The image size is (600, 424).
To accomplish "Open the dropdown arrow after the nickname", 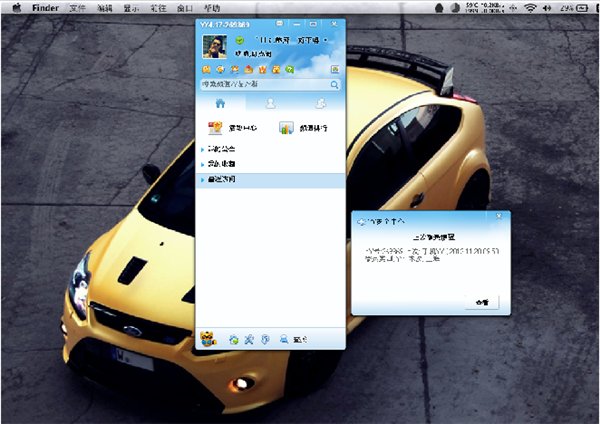I will 326,40.
